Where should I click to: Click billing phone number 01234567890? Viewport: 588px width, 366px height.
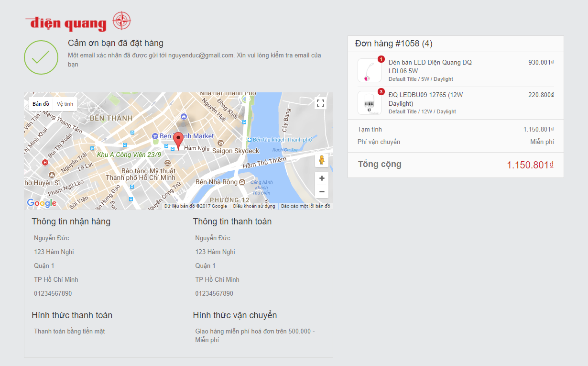tap(214, 293)
